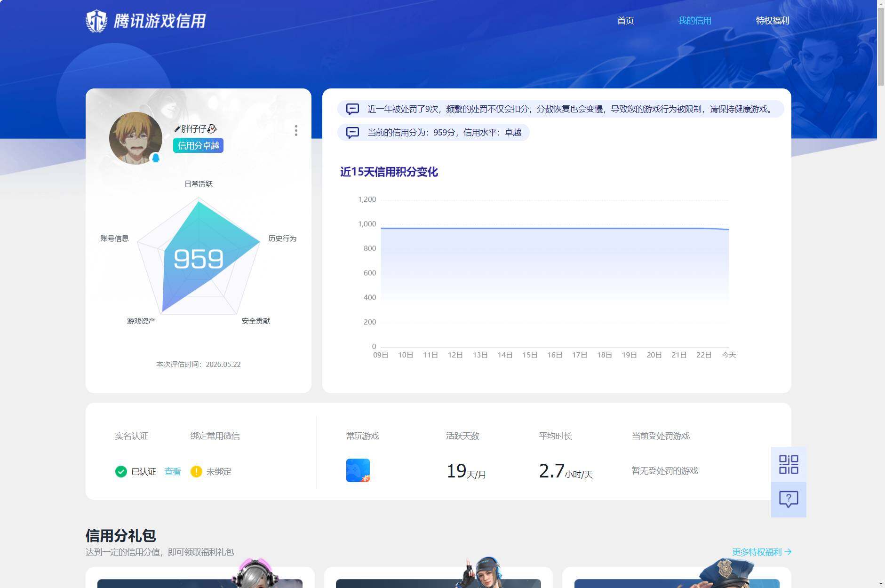The image size is (885, 588).
Task: Switch to the 我的信用 tab
Action: coord(694,21)
